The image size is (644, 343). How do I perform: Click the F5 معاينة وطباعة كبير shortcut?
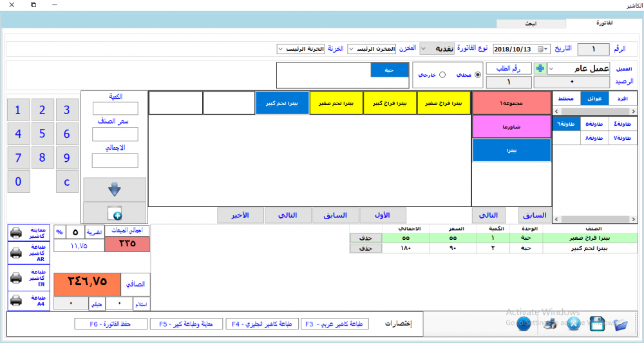[x=187, y=324]
